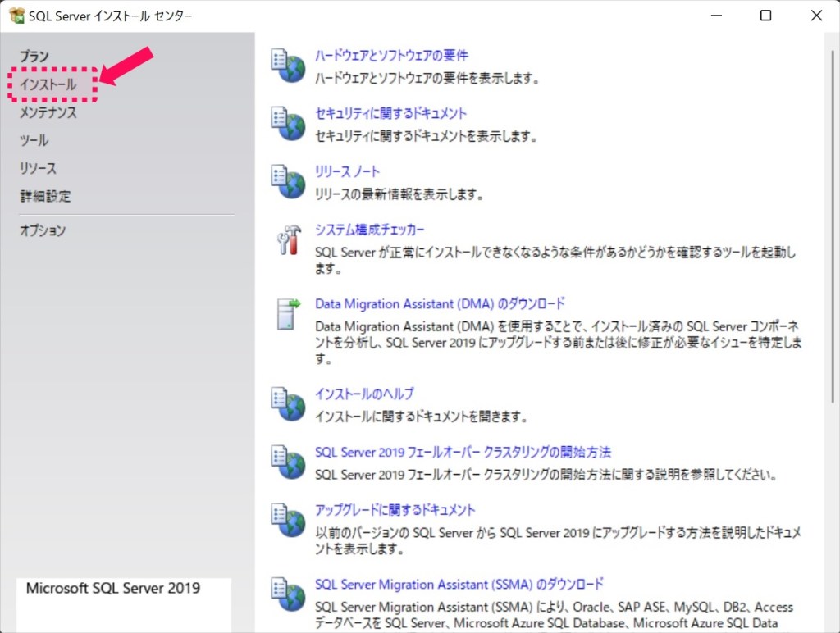Click the globe icon beside フェールオーバー クラスタリングの開始方法

tap(288, 462)
